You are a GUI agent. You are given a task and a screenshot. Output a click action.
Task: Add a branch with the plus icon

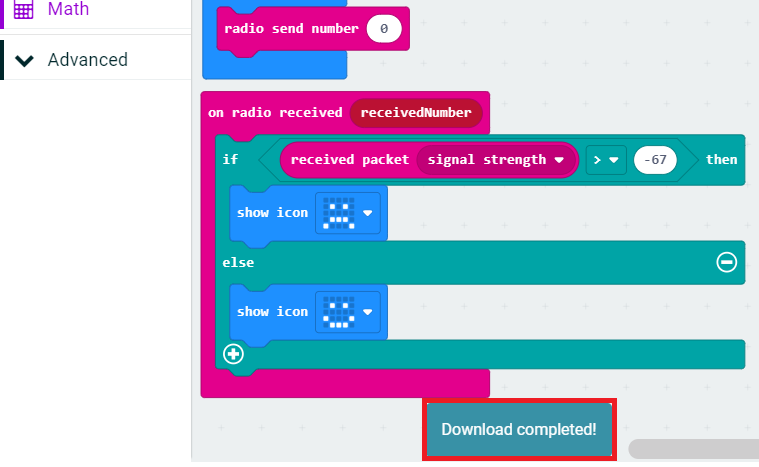[233, 353]
